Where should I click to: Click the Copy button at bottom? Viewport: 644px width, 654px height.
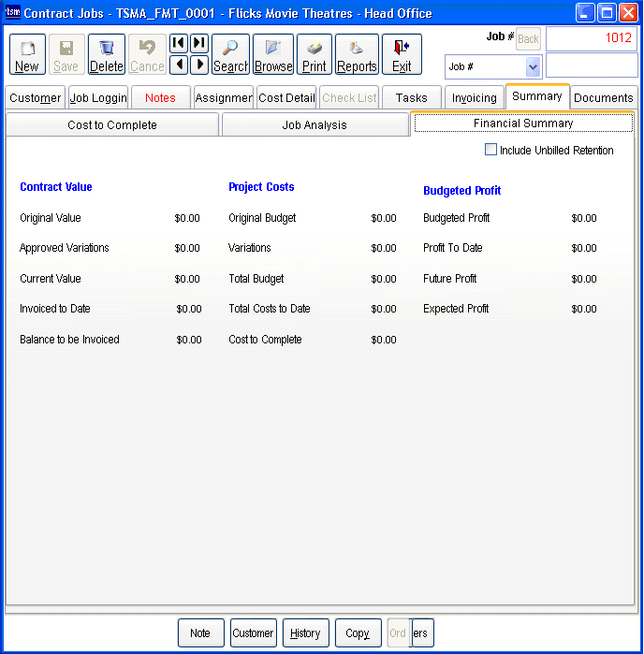click(358, 633)
